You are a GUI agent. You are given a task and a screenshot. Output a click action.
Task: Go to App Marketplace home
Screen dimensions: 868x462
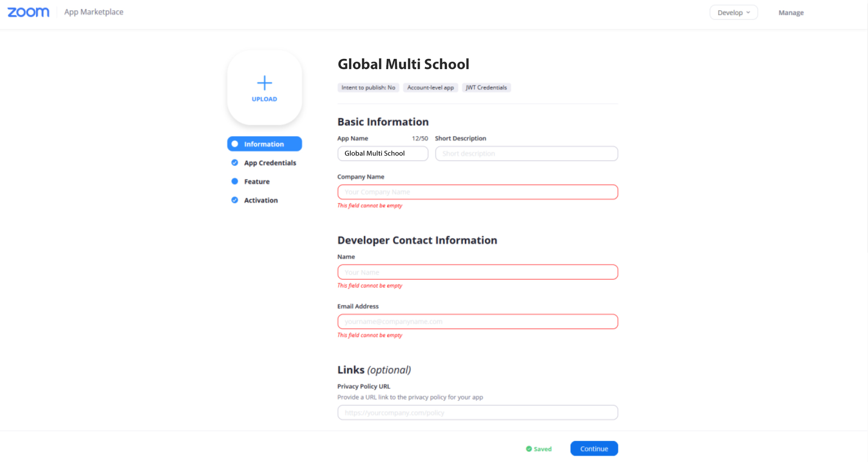[x=94, y=12]
